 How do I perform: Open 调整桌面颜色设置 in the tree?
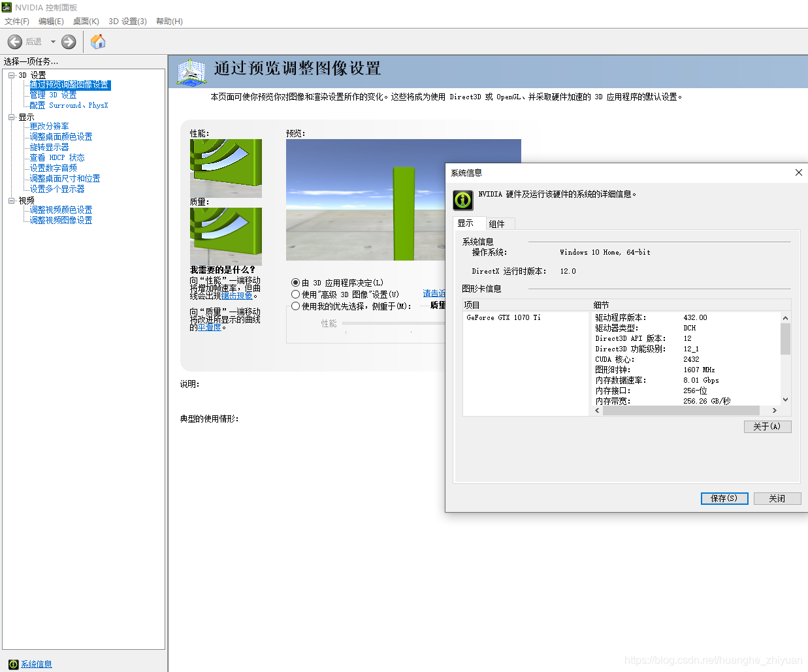tap(61, 136)
